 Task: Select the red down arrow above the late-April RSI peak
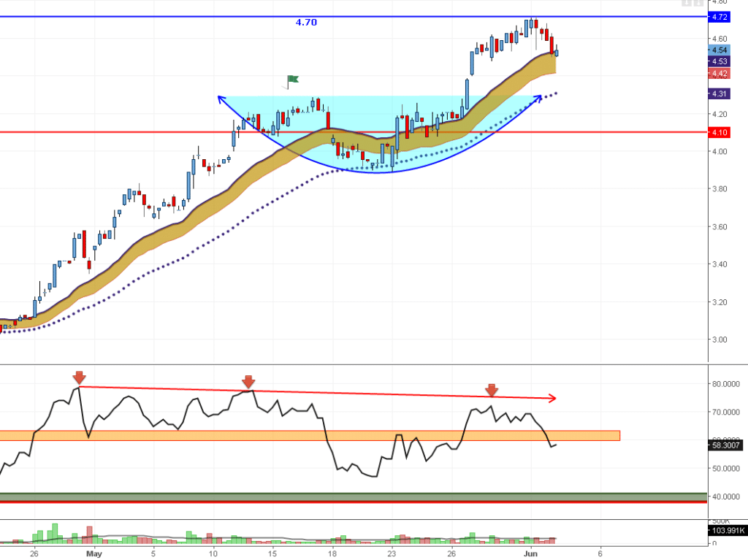[x=79, y=377]
